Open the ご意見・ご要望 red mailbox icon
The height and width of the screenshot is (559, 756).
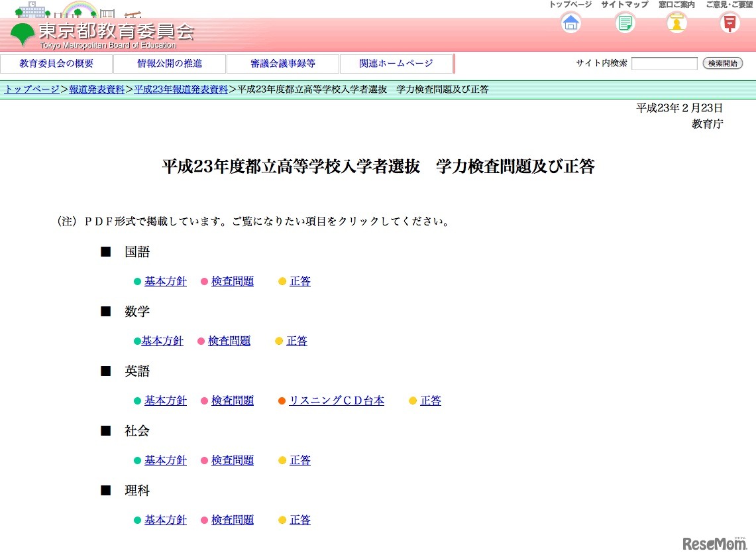(x=729, y=23)
